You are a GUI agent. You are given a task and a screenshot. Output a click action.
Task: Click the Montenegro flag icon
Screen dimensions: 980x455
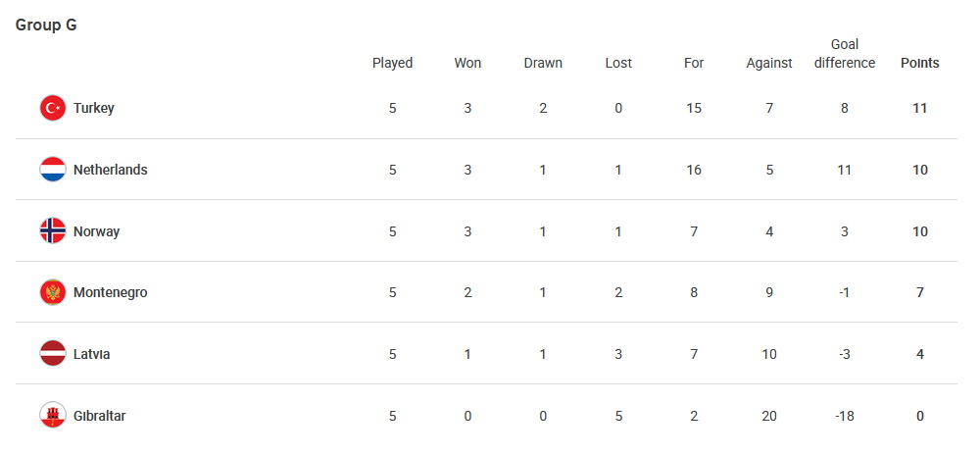[53, 292]
